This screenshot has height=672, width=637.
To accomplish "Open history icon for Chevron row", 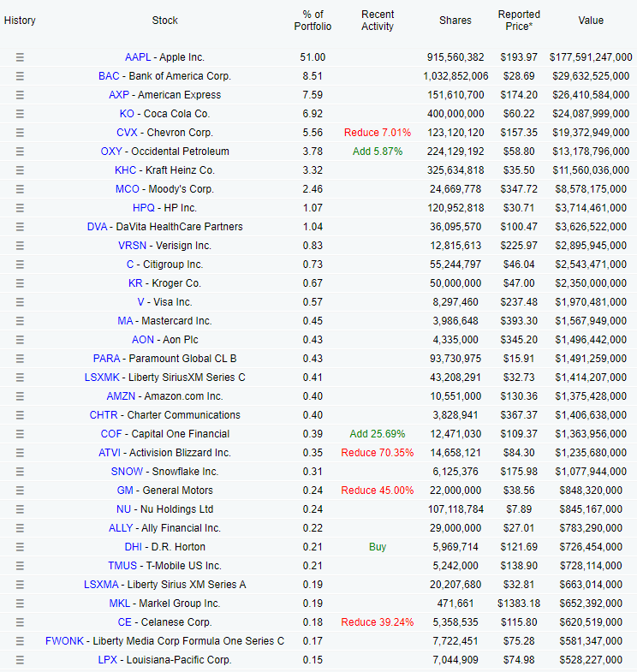I will coord(20,133).
